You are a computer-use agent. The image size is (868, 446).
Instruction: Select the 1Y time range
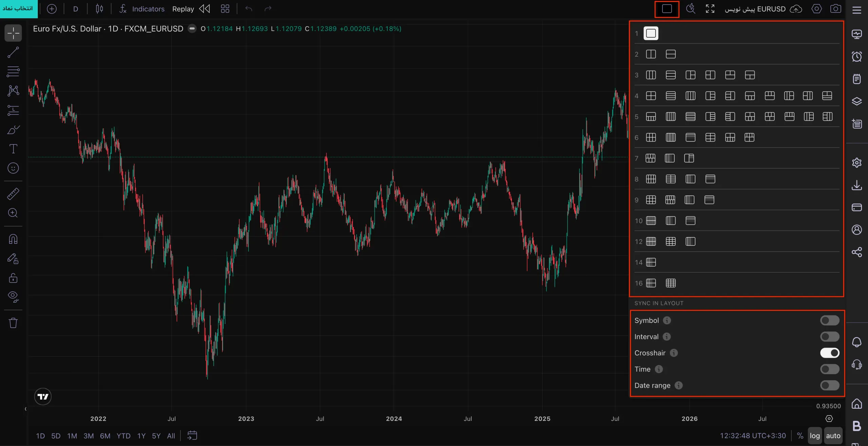pos(141,436)
